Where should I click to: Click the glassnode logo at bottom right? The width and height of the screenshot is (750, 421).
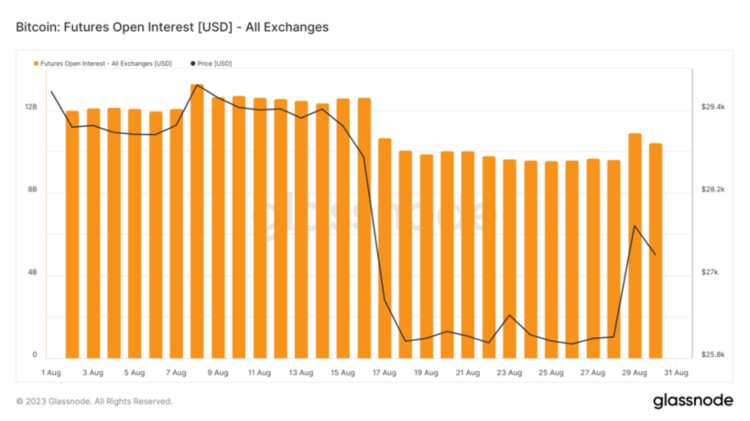694,401
